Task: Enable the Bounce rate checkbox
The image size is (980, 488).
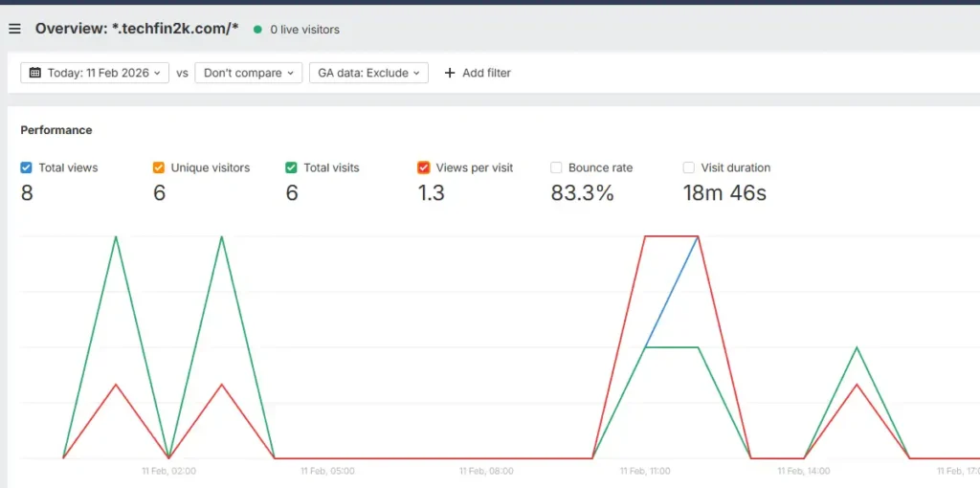Action: coord(556,167)
